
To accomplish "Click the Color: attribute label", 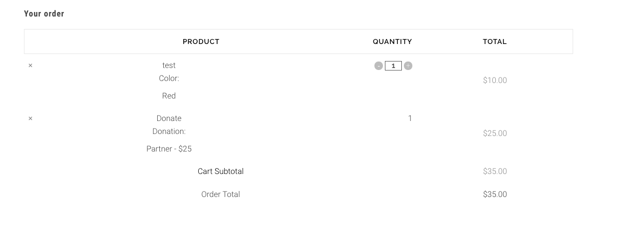I will tap(169, 78).
